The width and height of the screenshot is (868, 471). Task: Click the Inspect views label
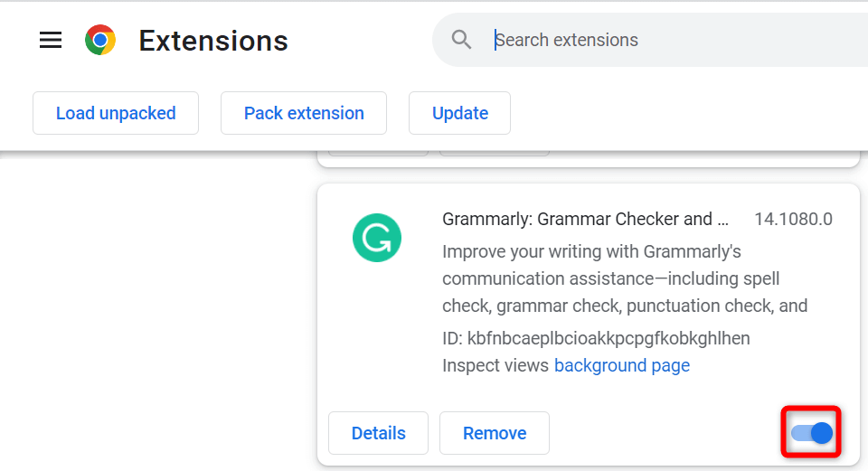point(495,365)
